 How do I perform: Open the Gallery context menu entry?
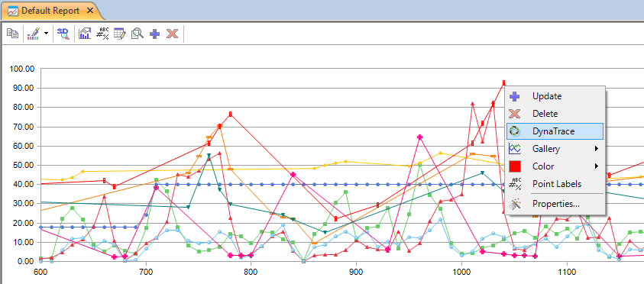(x=555, y=149)
